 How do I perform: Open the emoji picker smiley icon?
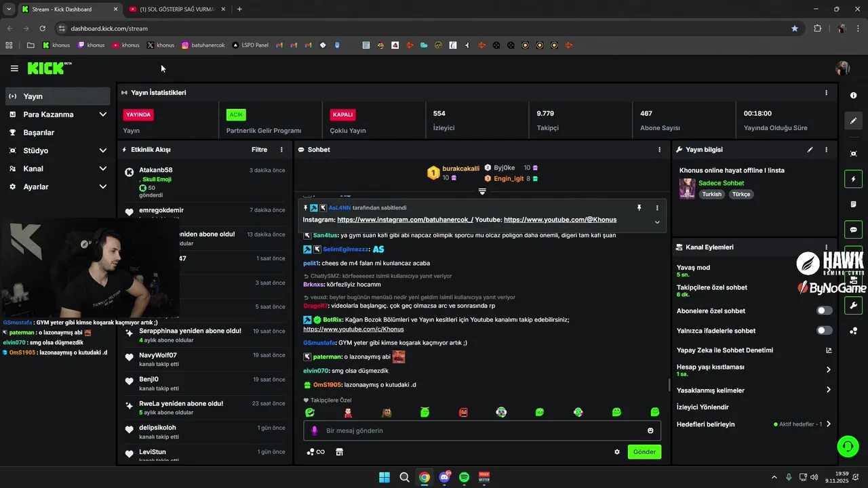[650, 431]
